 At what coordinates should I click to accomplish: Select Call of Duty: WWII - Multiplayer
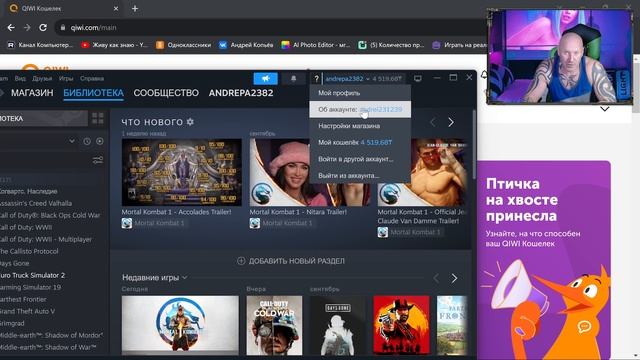click(x=46, y=240)
